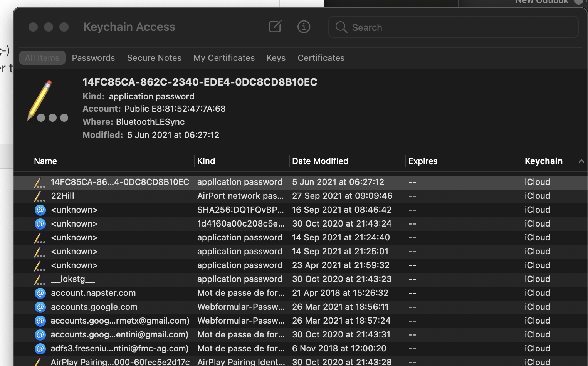Switch to the Keys tab
Viewport: 588px width, 366px height.
(276, 58)
